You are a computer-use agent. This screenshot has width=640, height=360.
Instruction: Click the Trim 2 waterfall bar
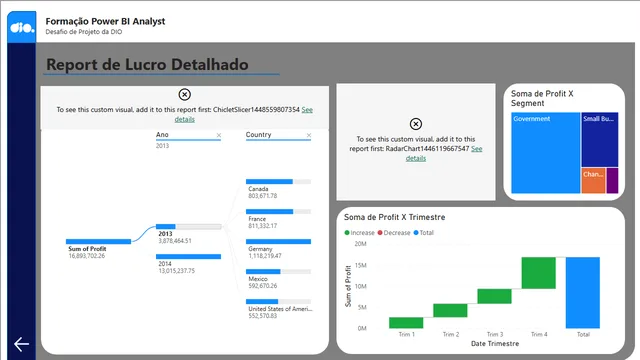(450, 310)
